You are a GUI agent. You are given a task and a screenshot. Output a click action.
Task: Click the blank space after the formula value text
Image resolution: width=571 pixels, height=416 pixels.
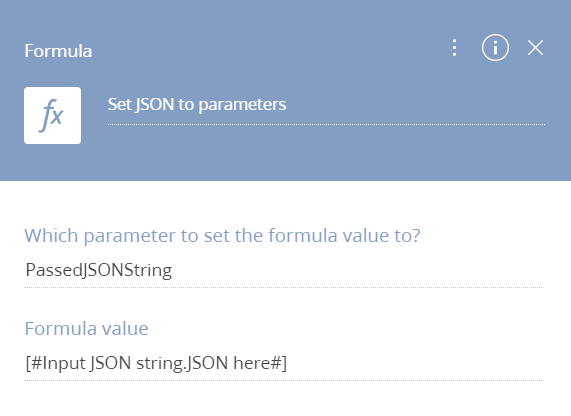coord(415,363)
